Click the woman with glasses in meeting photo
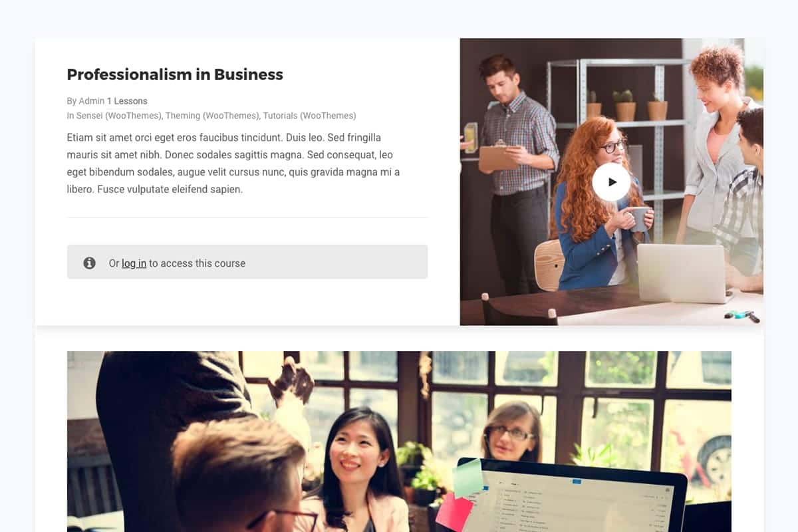Image resolution: width=798 pixels, height=532 pixels. [511, 432]
